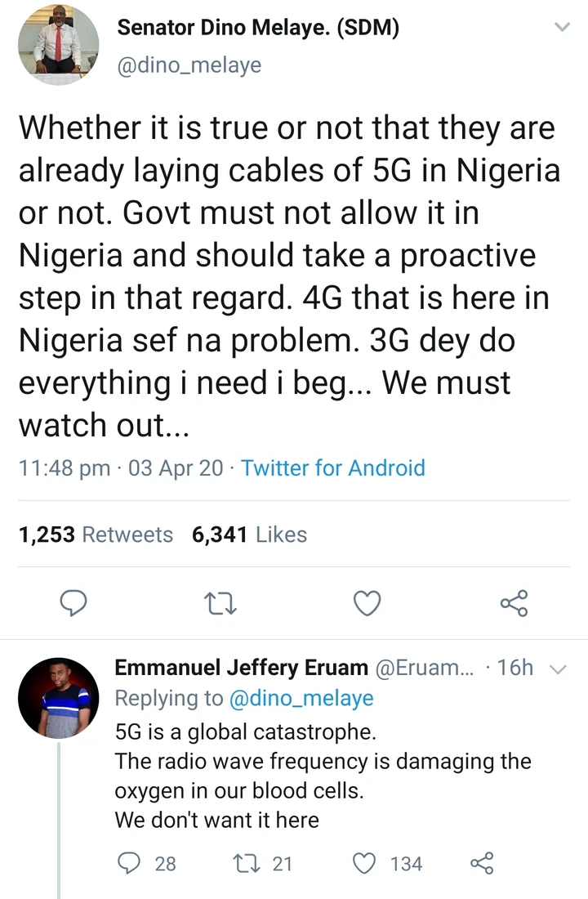Open the reply icon on Dino Melaye's tweet
Screen dimensions: 588x899
(x=73, y=603)
